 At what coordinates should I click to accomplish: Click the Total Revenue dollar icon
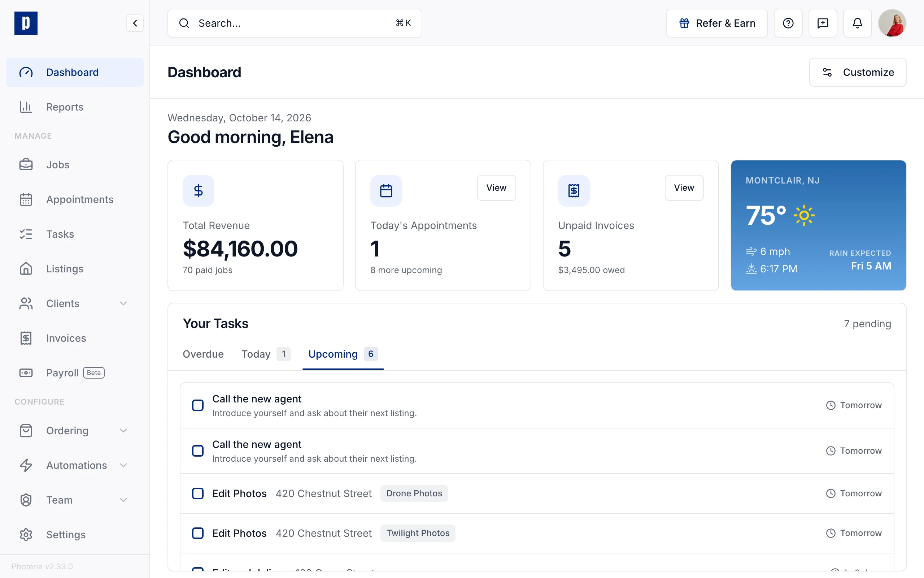(198, 191)
